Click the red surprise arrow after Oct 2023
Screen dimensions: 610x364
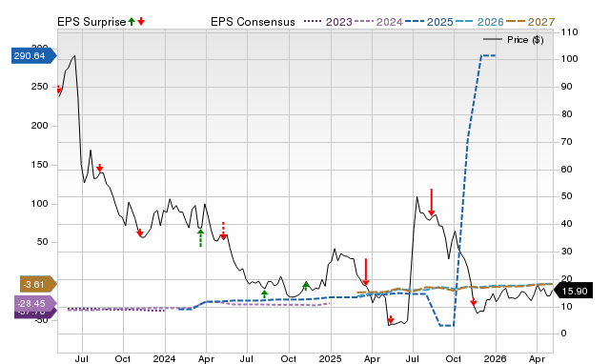tap(140, 233)
